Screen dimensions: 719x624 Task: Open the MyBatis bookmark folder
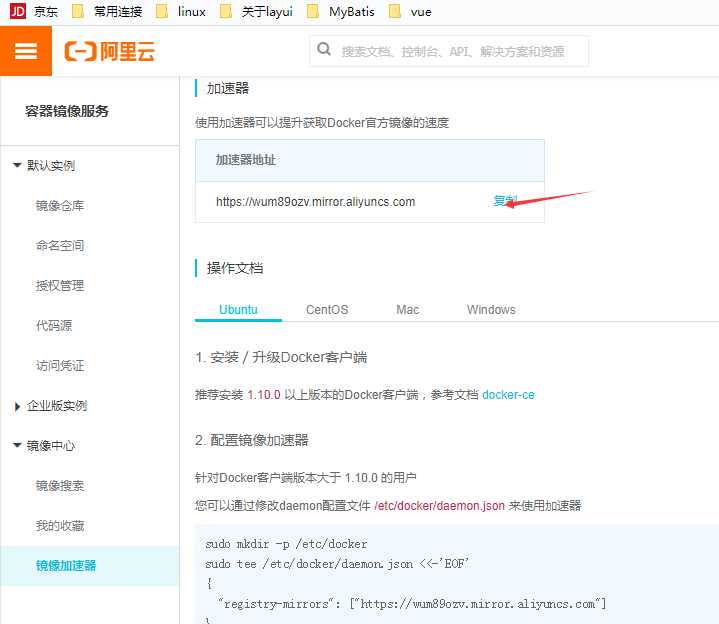pyautogui.click(x=340, y=11)
